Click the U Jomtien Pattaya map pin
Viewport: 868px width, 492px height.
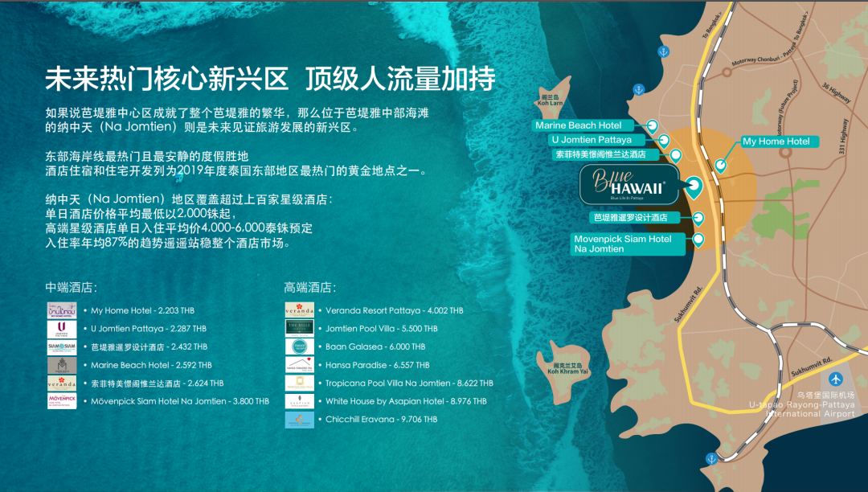pos(665,141)
